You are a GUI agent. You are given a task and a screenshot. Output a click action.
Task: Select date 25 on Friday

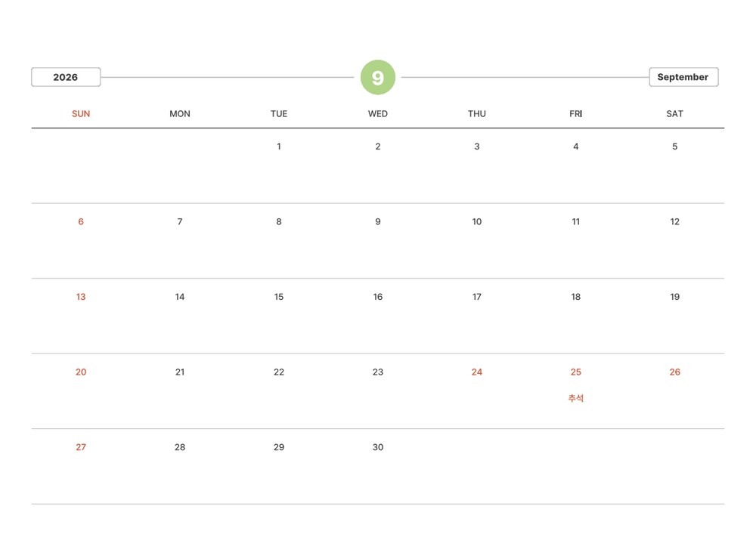pos(575,372)
